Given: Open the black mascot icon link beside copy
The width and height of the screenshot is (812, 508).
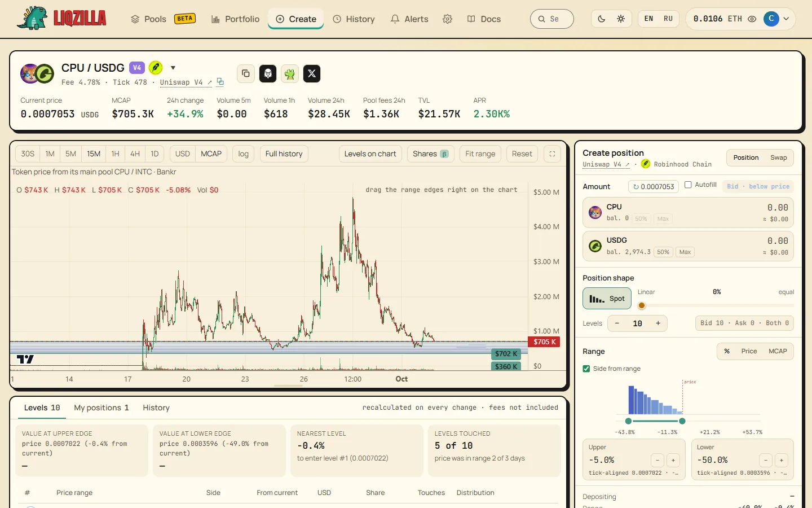Looking at the screenshot, I should (268, 73).
